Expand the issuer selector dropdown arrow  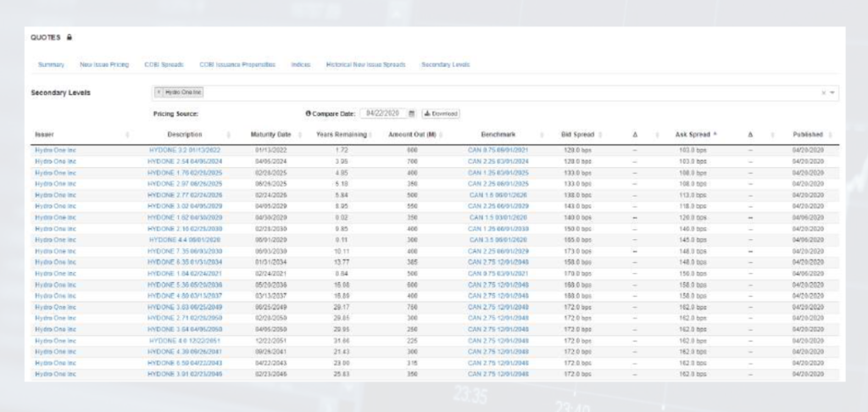pos(832,92)
